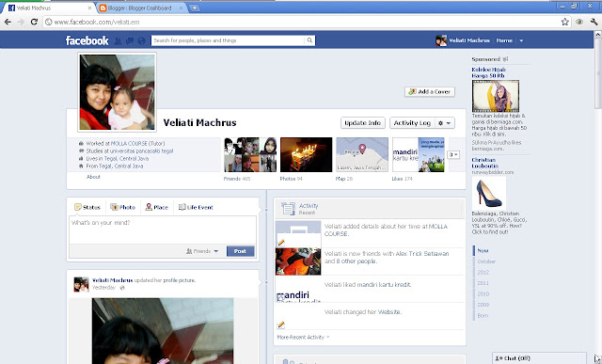Click the eye extension icon in toolbar
The width and height of the screenshot is (602, 364).
coord(579,22)
